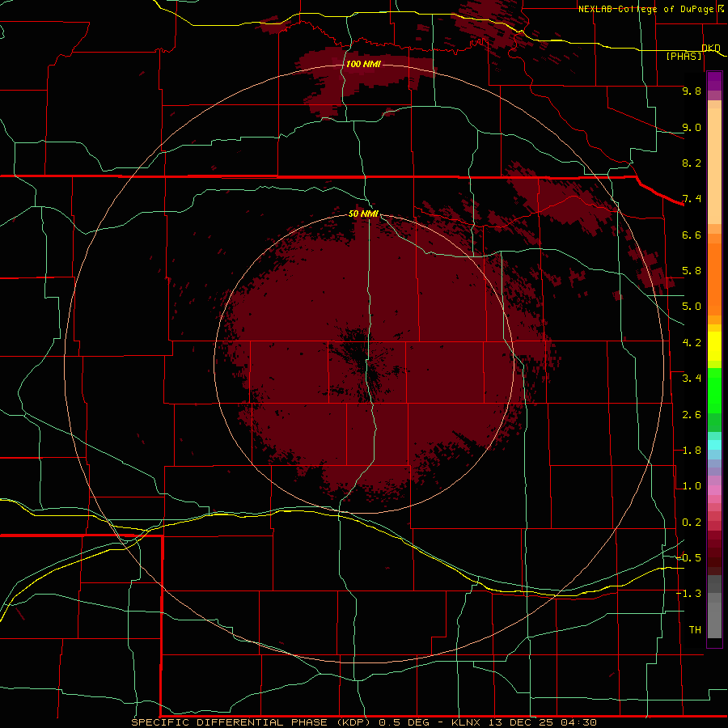Click the DKD product code label
This screenshot has height=728, width=728.
(711, 48)
